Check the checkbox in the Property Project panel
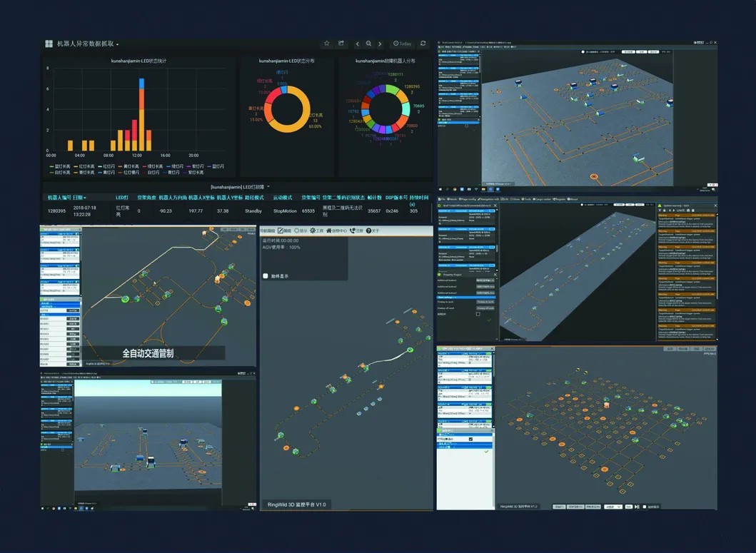Viewport: 756px width, 553px height. [478, 314]
